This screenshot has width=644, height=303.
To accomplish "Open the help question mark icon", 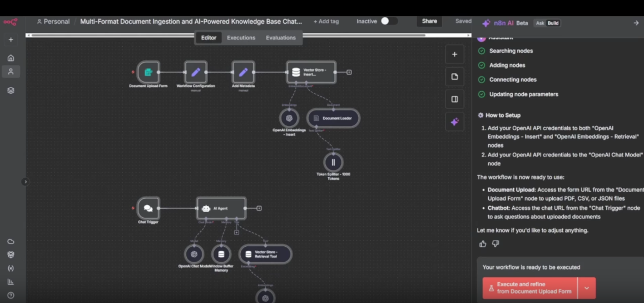I will point(11,295).
